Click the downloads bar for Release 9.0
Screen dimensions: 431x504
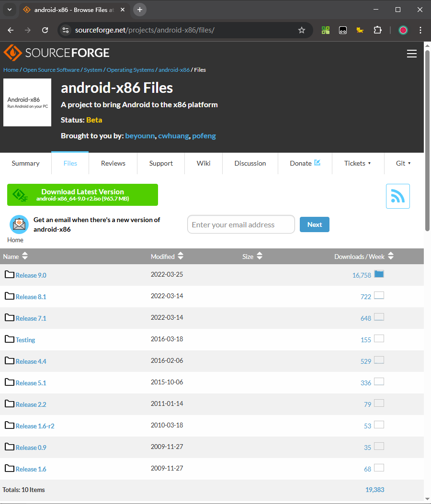coord(379,274)
